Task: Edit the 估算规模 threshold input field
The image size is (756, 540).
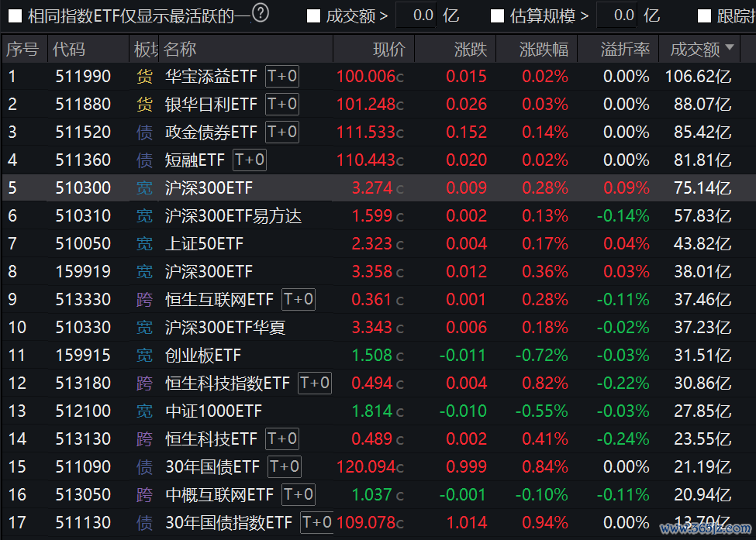Action: 617,15
